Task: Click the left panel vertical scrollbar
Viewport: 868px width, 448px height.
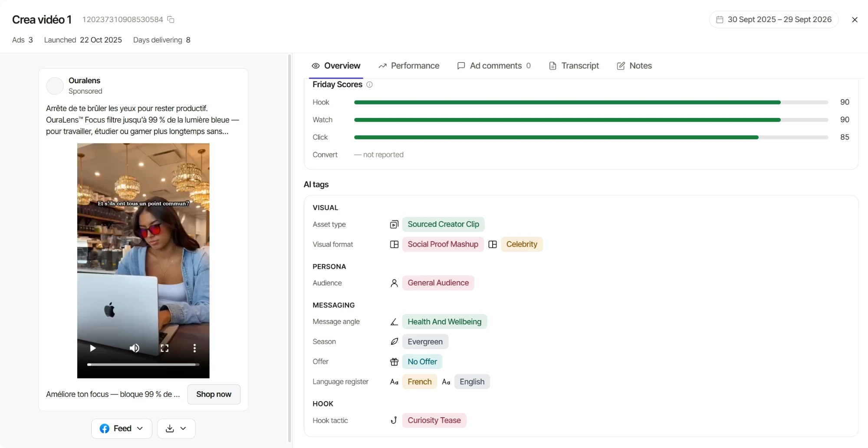Action: pos(289,248)
